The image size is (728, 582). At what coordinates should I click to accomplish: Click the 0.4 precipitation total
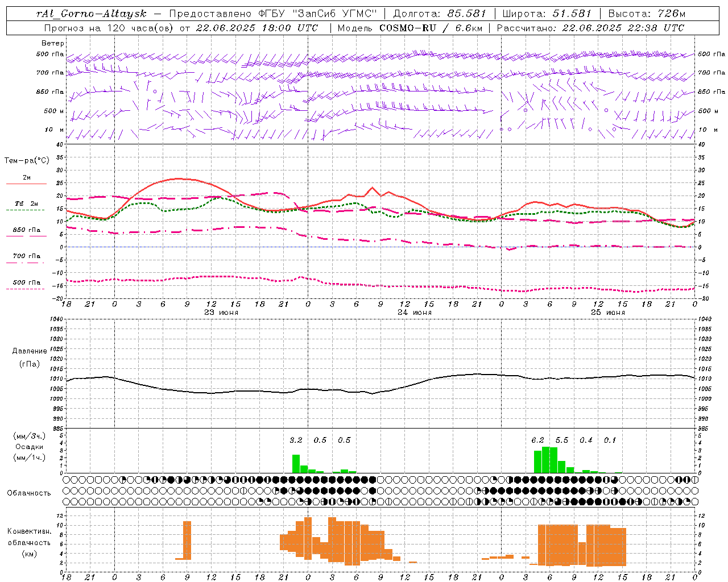(586, 440)
